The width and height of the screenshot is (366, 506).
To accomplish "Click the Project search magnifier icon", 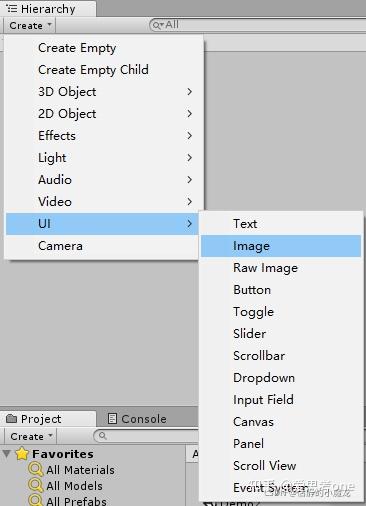I will click(103, 436).
